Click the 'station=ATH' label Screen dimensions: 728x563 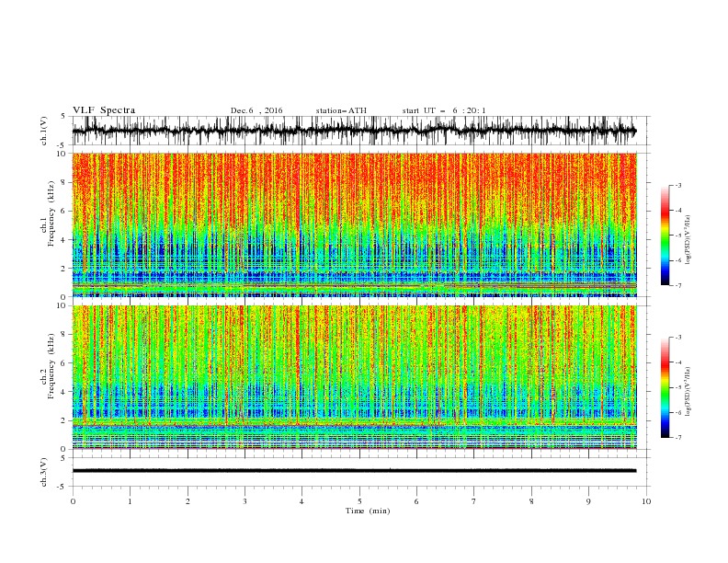tap(341, 110)
